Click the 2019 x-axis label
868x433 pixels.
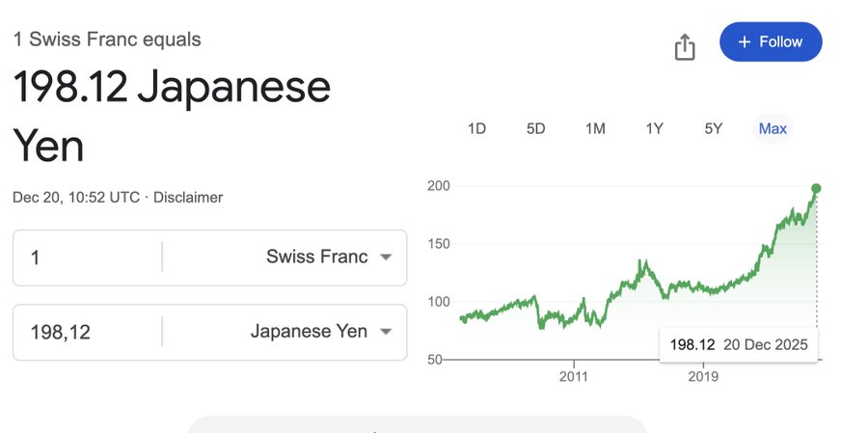click(x=703, y=376)
